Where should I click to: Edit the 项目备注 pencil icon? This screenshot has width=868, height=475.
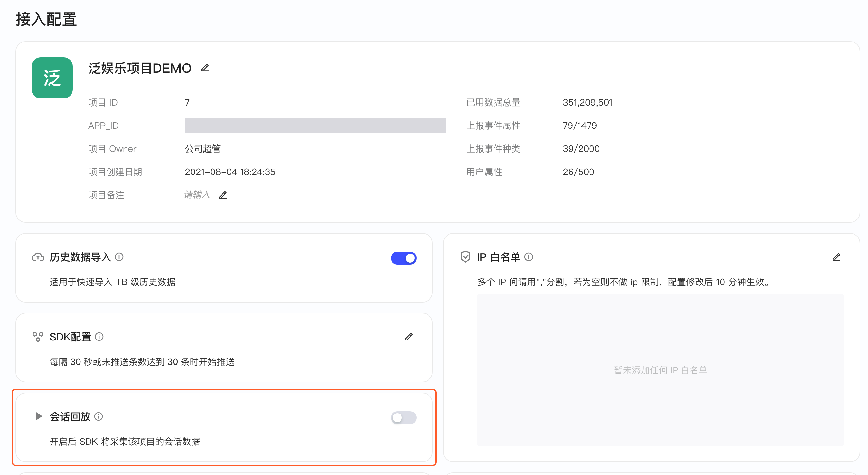click(223, 195)
